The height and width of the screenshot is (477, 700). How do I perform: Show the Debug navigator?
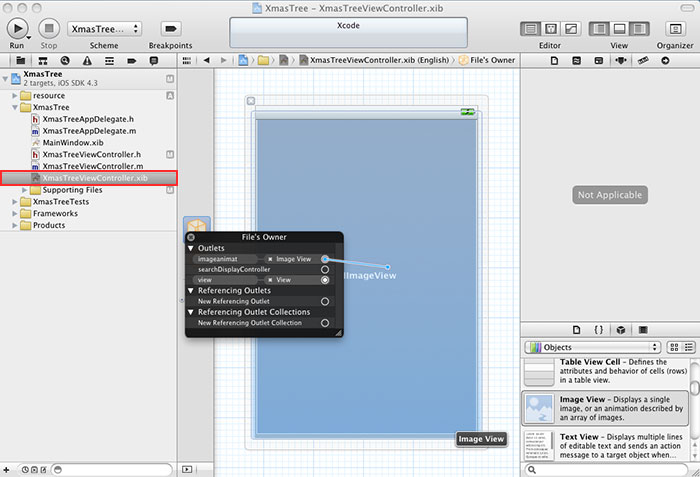[109, 60]
